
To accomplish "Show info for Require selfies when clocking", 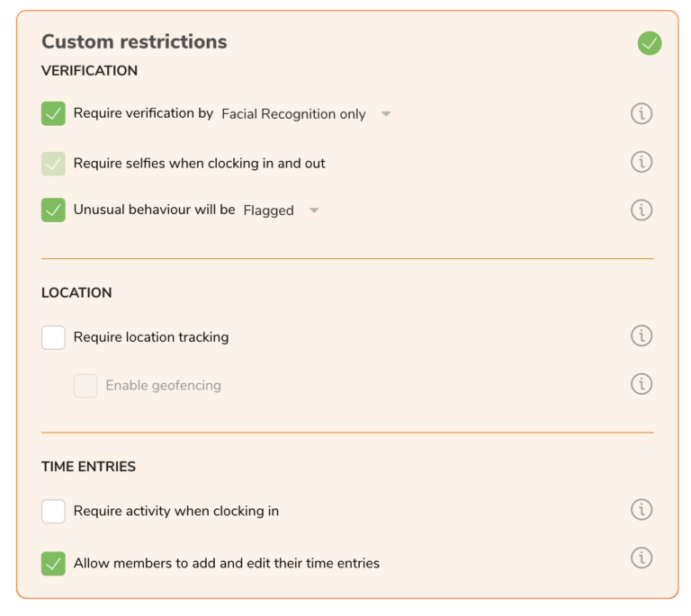I will point(642,162).
